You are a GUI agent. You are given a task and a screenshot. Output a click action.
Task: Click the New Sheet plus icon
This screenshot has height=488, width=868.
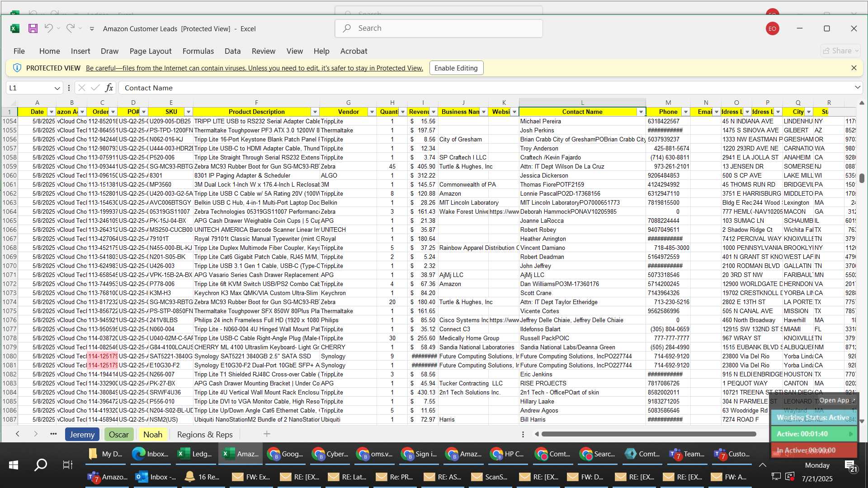[x=267, y=434]
